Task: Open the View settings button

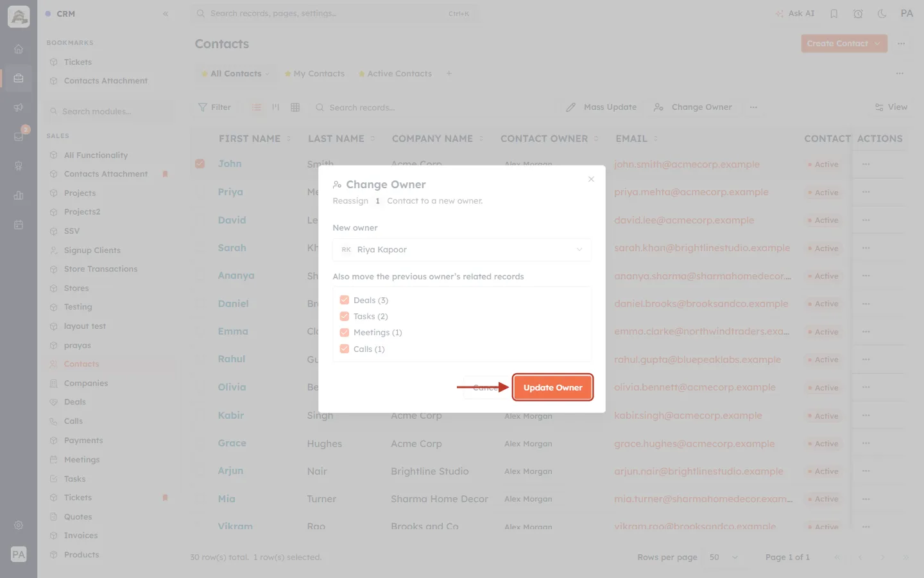Action: tap(891, 107)
